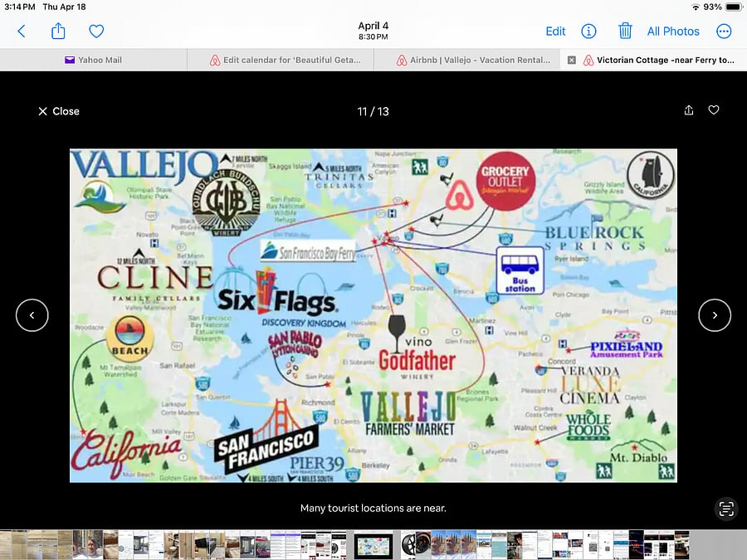Advance to the next gallery photo

tap(715, 315)
